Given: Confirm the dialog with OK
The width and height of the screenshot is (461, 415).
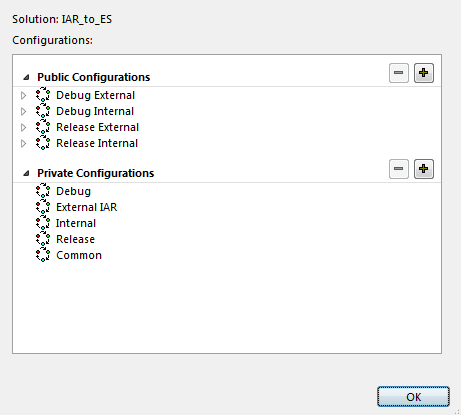Looking at the screenshot, I should point(413,397).
